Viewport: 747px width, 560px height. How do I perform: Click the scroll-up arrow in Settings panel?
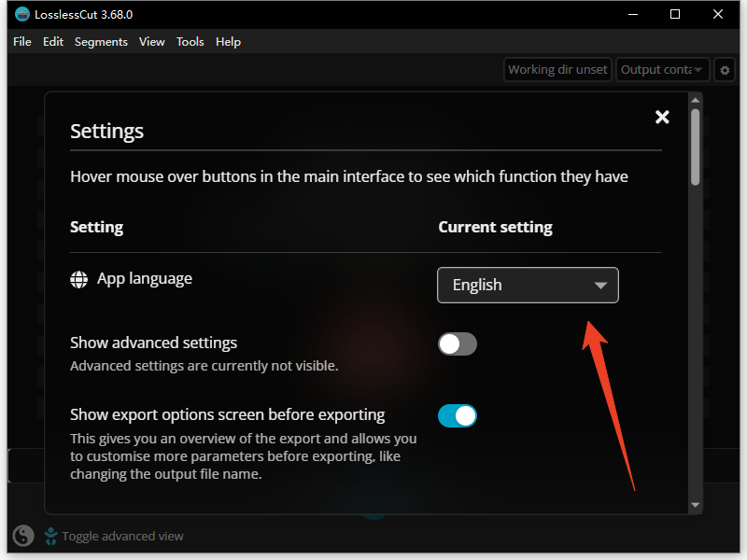[695, 100]
